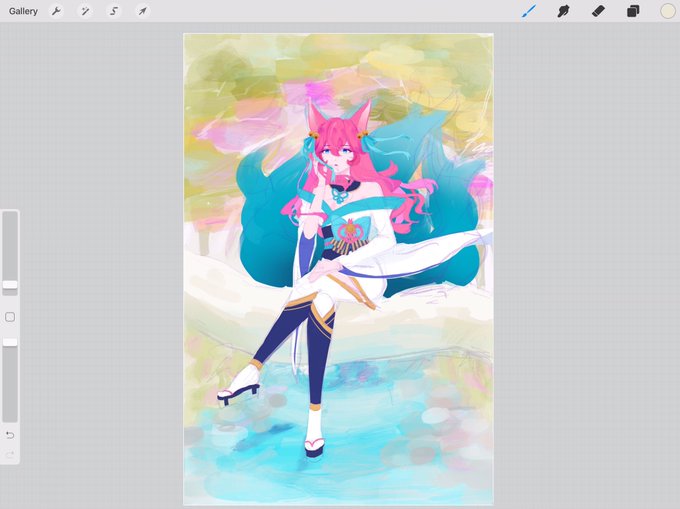Undo the last stroke

(x=10, y=435)
